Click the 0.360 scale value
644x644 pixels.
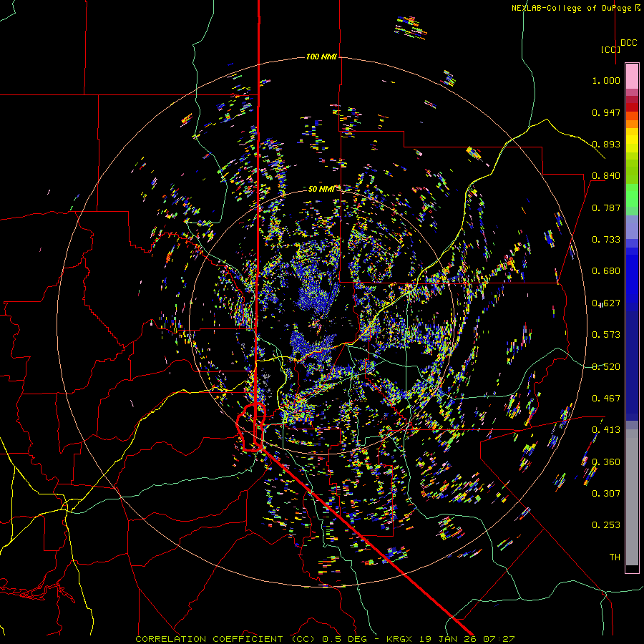(x=606, y=462)
